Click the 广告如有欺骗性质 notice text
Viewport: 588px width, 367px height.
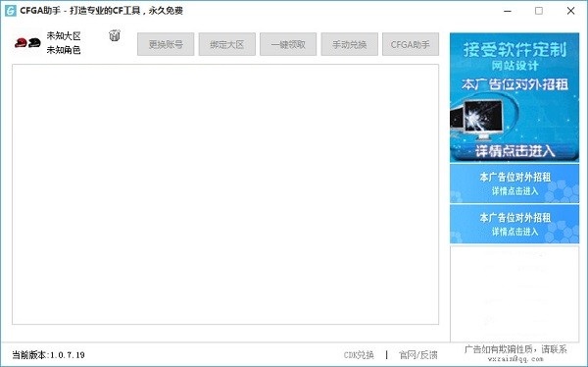[515, 353]
